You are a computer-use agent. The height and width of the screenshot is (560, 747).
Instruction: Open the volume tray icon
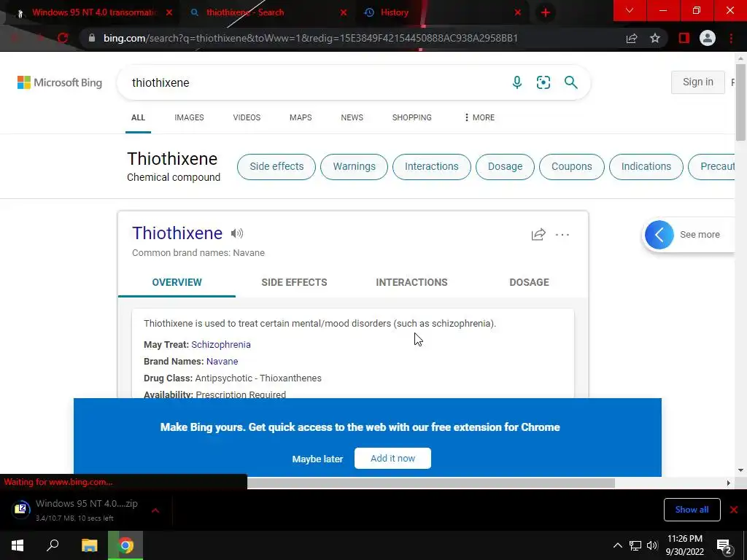click(652, 545)
